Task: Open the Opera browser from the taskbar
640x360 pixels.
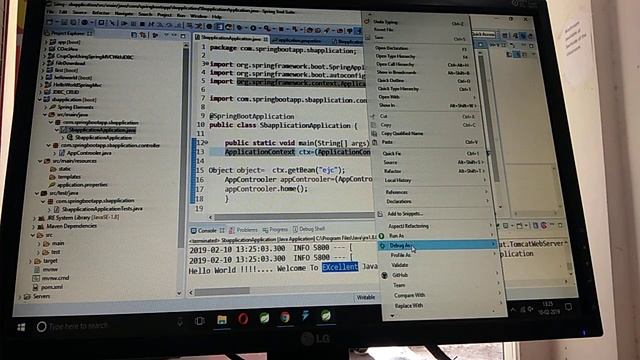Action: [x=243, y=318]
